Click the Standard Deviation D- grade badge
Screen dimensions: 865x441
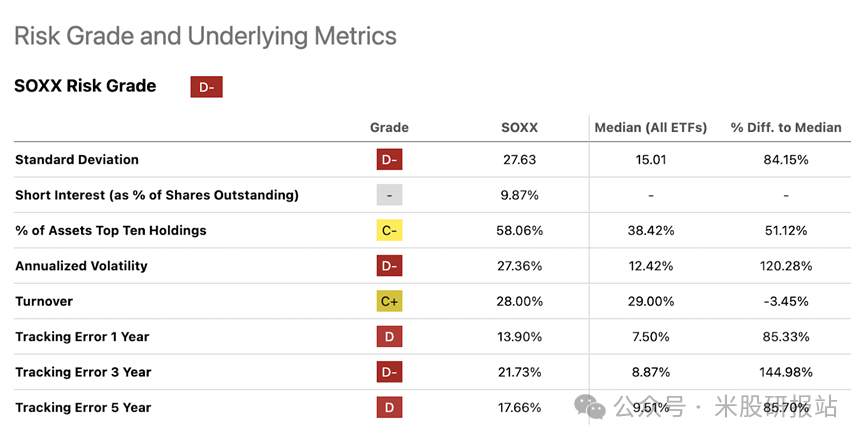[389, 160]
